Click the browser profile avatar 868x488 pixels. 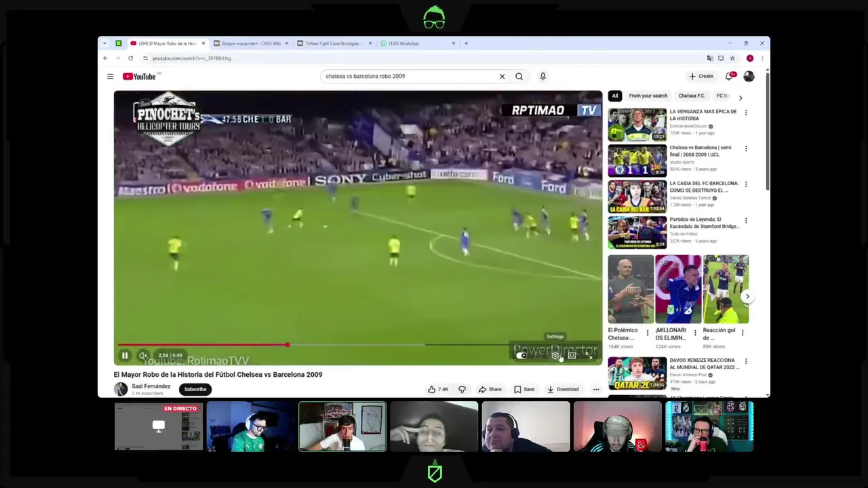(749, 58)
